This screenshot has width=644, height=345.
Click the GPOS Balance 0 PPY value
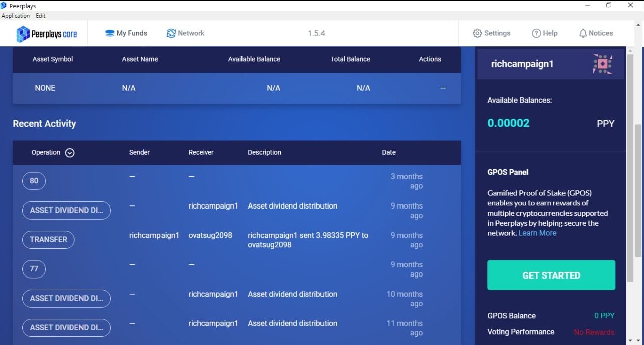[x=604, y=316]
